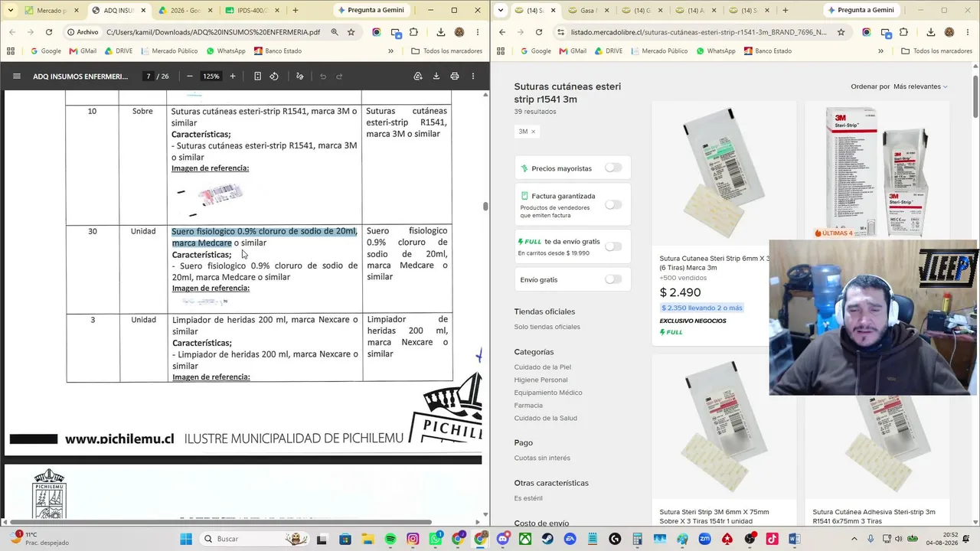This screenshot has width=980, height=551.
Task: Open Chrome menu in MercadoLibre window
Action: click(x=968, y=32)
